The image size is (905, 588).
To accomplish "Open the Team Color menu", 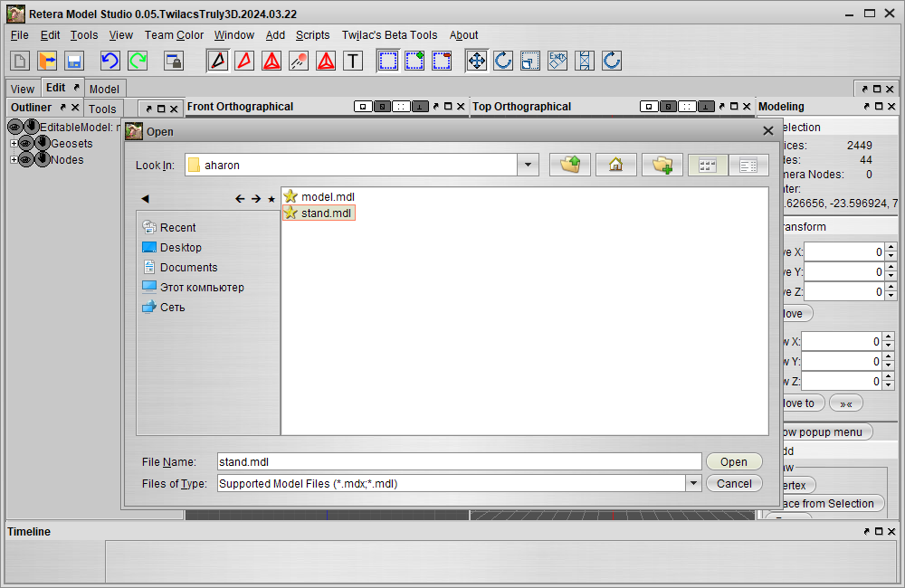I will pyautogui.click(x=175, y=35).
